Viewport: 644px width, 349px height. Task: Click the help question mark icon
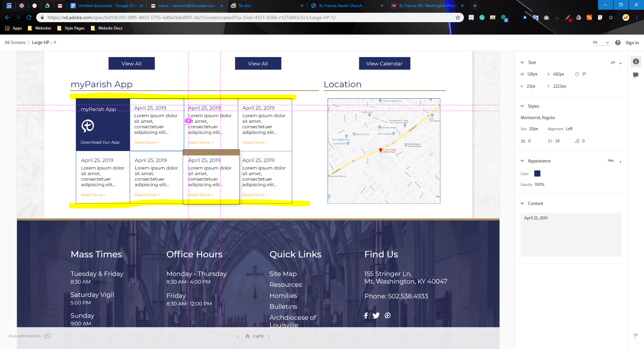click(618, 43)
